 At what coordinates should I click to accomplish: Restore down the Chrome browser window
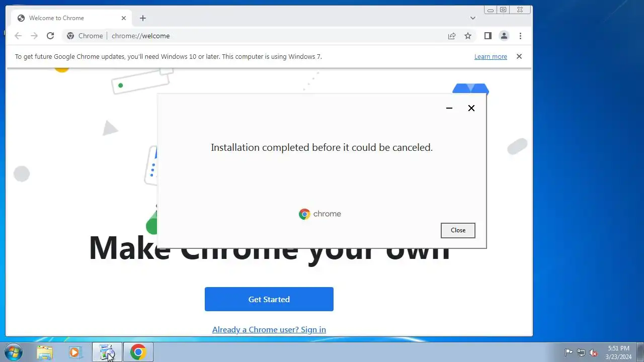[x=503, y=10]
